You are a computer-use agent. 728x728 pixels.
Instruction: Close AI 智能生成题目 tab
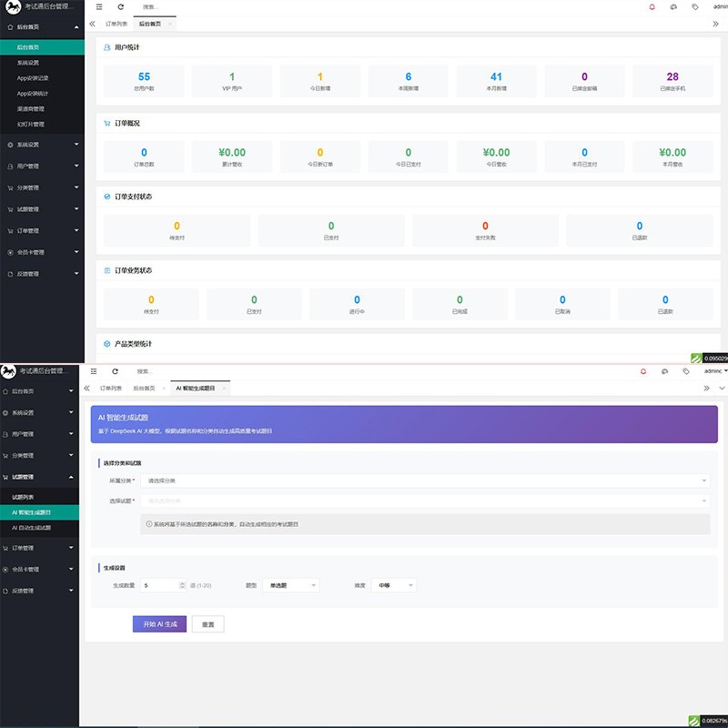[x=224, y=389]
